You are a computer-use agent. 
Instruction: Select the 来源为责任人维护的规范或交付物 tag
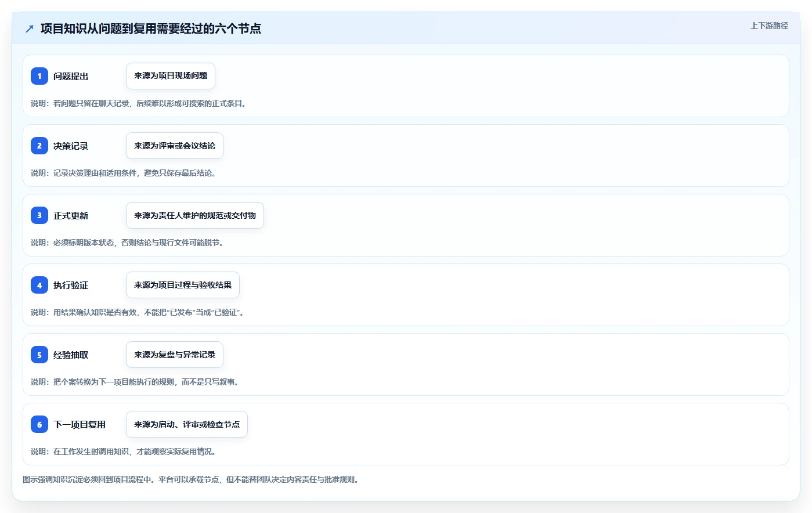(x=195, y=215)
